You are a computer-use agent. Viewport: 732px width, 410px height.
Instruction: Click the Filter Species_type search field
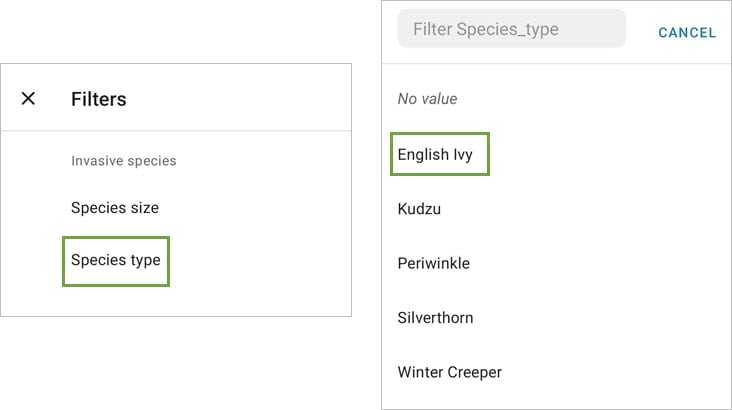(511, 30)
